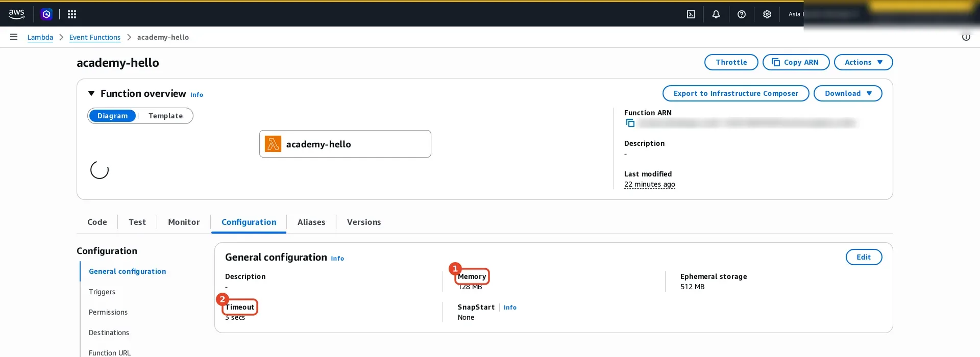The image size is (980, 357).
Task: Click the '22 minutes ago' last modified text
Action: coord(649,184)
